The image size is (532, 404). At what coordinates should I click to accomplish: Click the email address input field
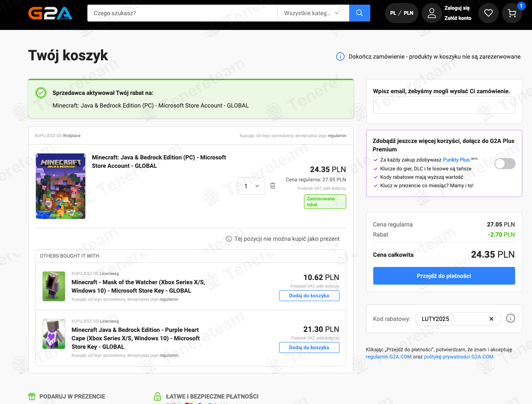[x=444, y=105]
